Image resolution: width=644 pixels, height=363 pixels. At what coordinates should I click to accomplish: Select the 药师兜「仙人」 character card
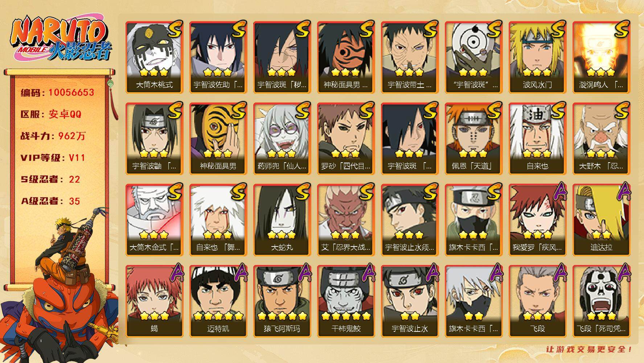tap(282, 138)
